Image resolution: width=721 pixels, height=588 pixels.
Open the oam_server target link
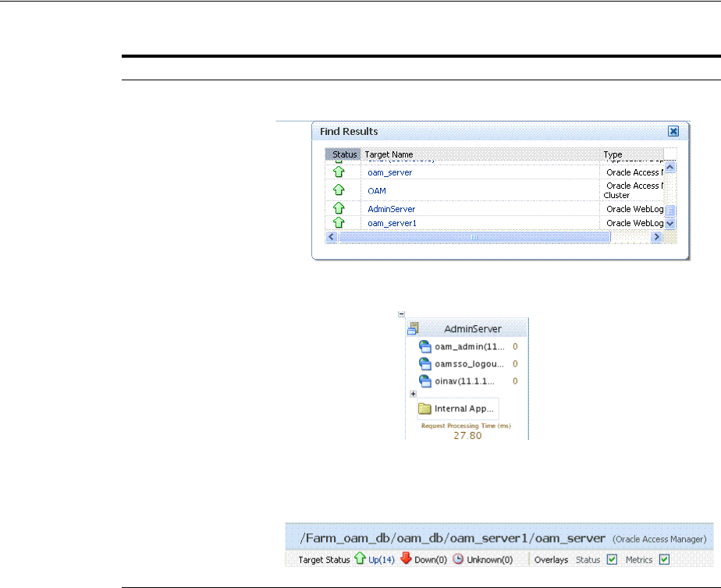(389, 172)
